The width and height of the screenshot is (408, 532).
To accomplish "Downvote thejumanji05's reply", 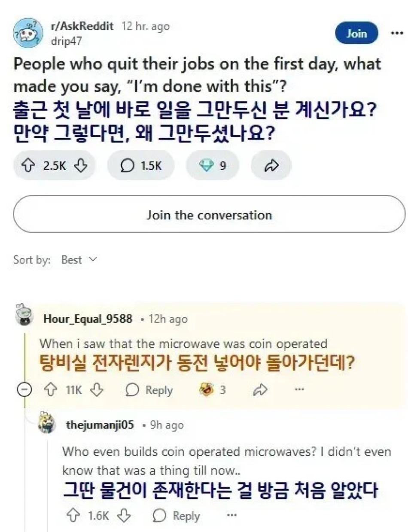I will point(124,515).
